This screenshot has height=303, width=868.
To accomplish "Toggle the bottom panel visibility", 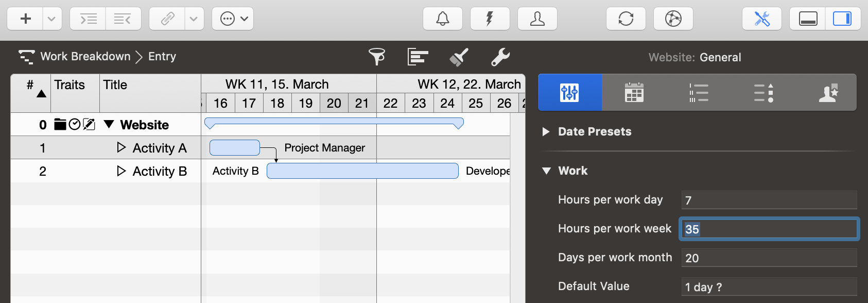I will (x=808, y=19).
